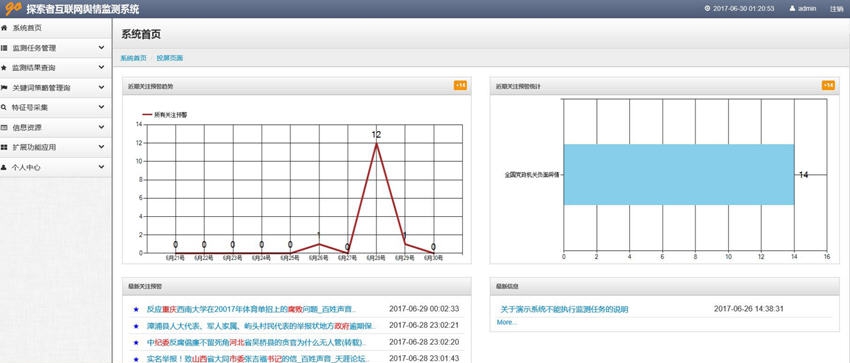Click the orange +14 badge on 近期关注预警统计 panel
This screenshot has width=850, height=363.
(828, 86)
